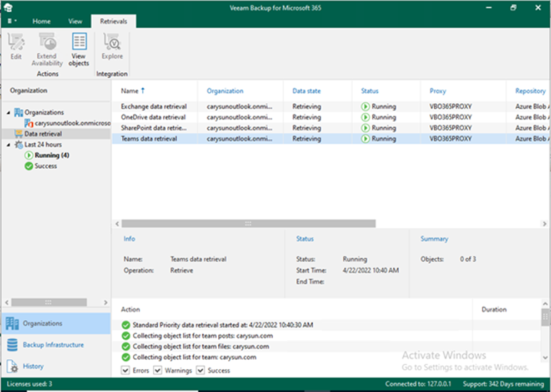Open View objects in the ribbon
Image resolution: width=551 pixels, height=392 pixels.
(79, 50)
